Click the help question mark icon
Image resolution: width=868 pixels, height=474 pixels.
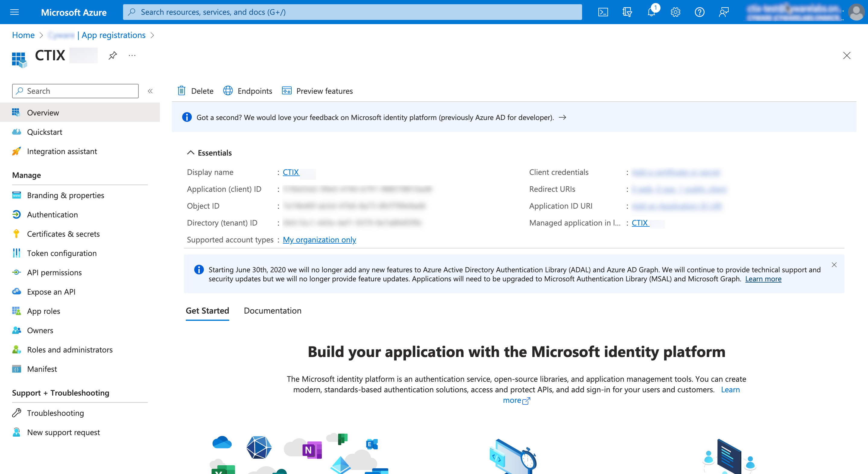(x=699, y=12)
